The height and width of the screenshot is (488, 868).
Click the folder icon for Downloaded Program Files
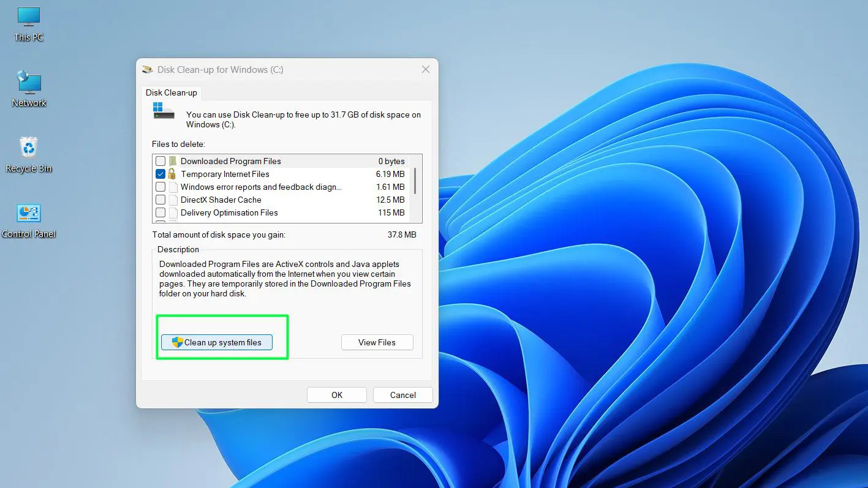[x=172, y=160]
